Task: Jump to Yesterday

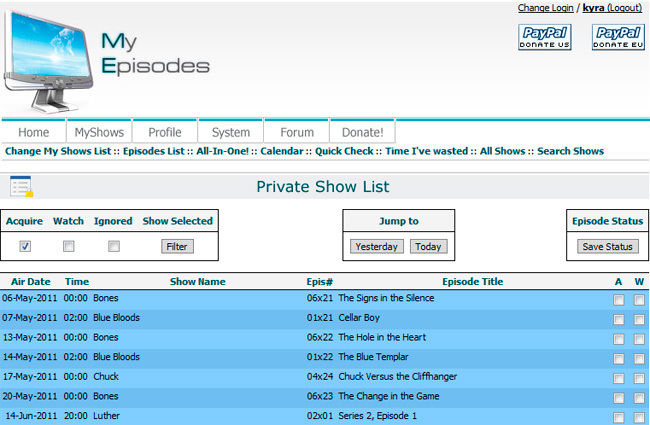Action: click(x=376, y=246)
